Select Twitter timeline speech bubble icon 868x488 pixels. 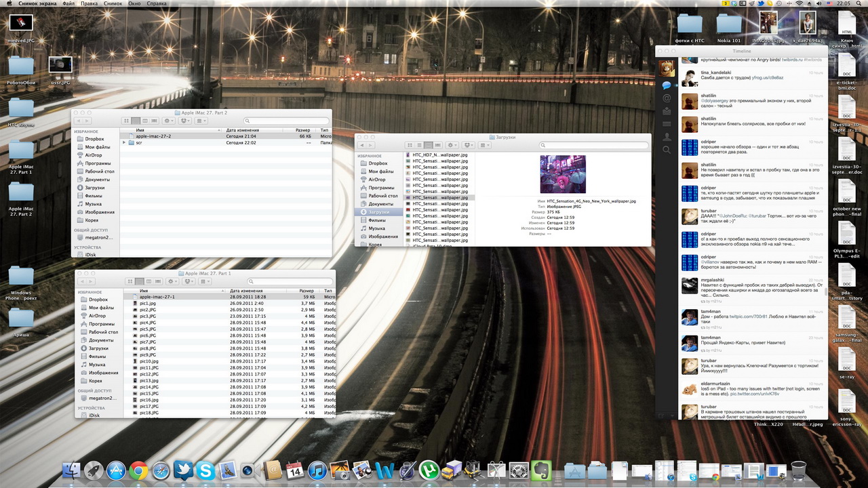(x=667, y=85)
